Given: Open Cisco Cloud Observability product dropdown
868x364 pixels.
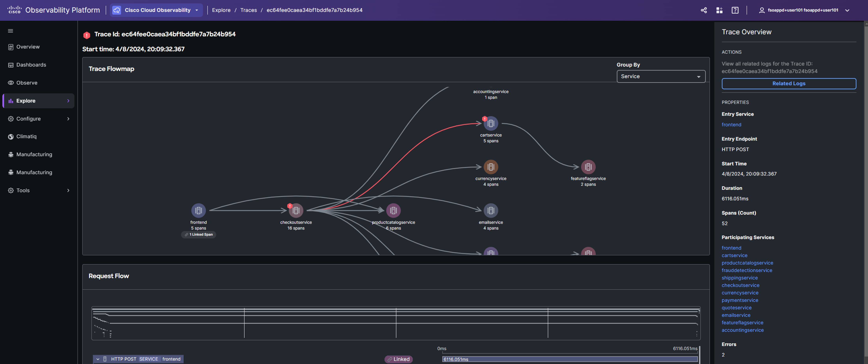Looking at the screenshot, I should (x=156, y=10).
